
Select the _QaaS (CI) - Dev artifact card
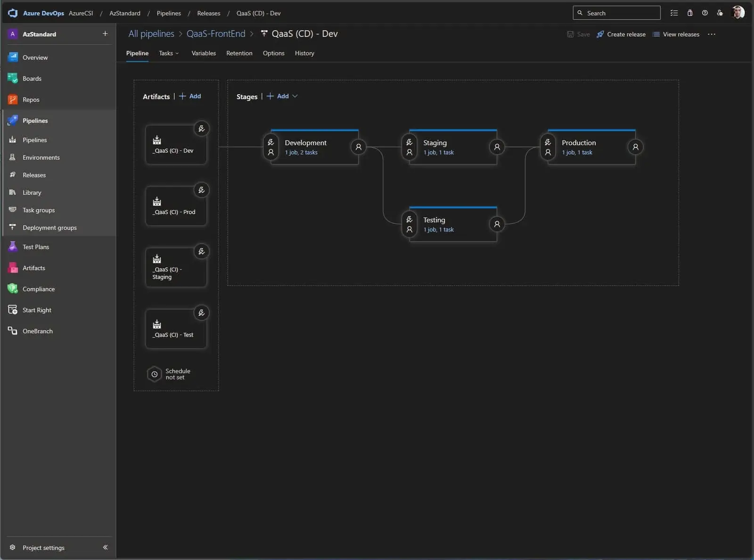click(176, 145)
